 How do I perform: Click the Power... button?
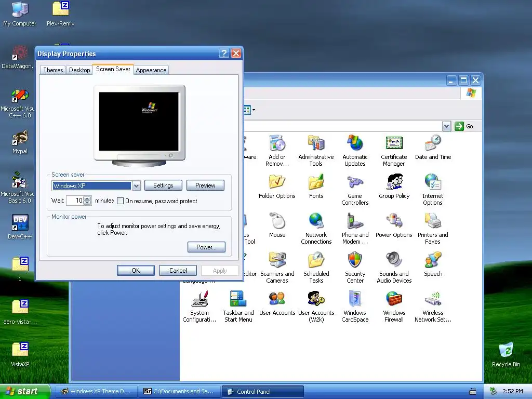click(206, 247)
